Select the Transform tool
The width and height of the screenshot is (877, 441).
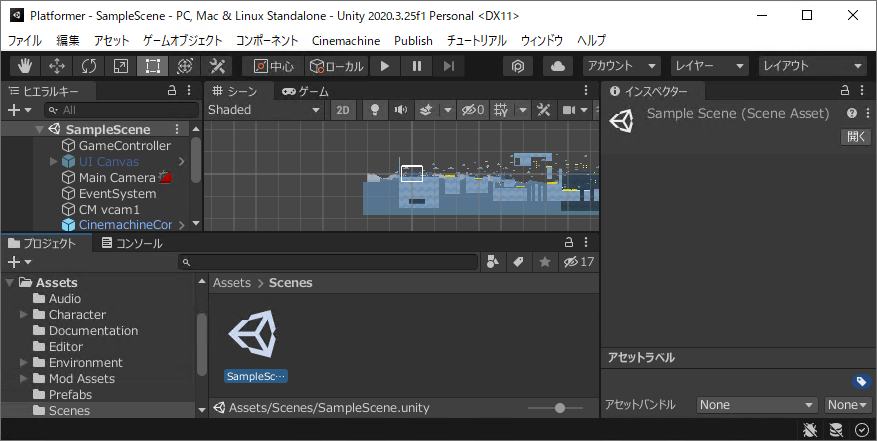tap(185, 66)
